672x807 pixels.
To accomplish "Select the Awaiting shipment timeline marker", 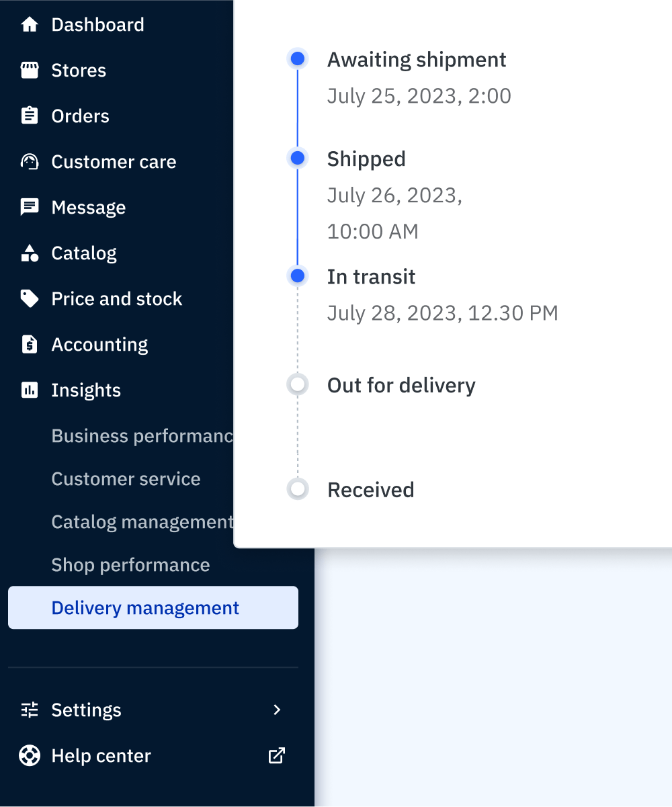I will (298, 59).
